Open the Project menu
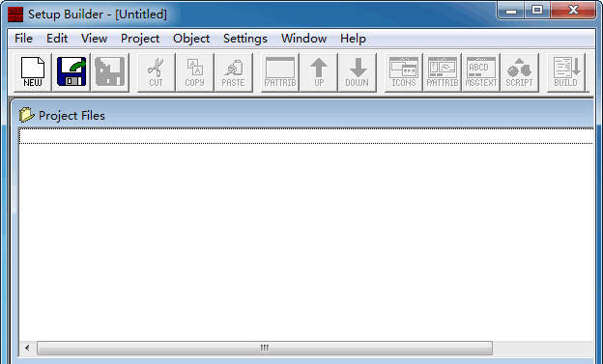Viewport: 603px width, 364px height. (140, 39)
